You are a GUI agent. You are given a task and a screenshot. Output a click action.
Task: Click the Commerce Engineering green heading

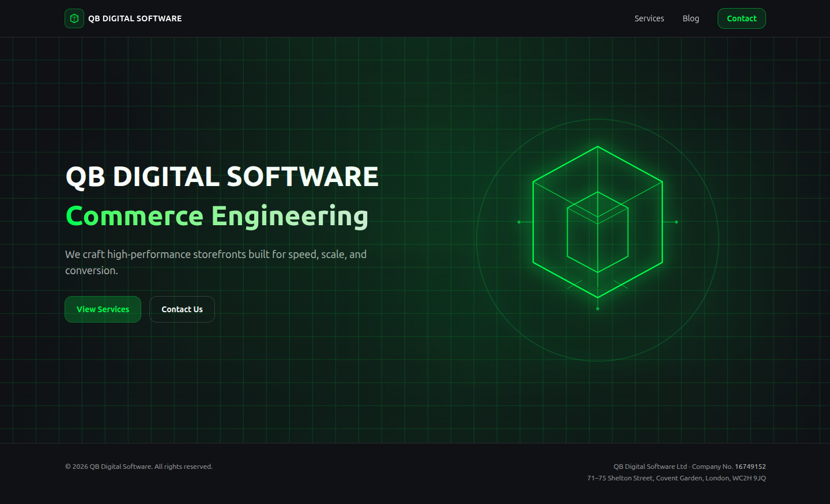pyautogui.click(x=217, y=216)
